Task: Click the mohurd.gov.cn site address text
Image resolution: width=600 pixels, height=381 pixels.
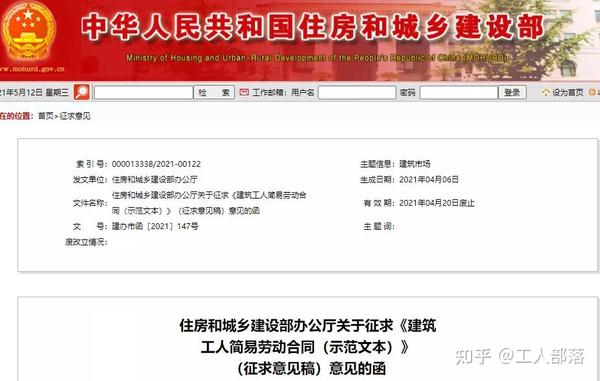Action: 34,69
